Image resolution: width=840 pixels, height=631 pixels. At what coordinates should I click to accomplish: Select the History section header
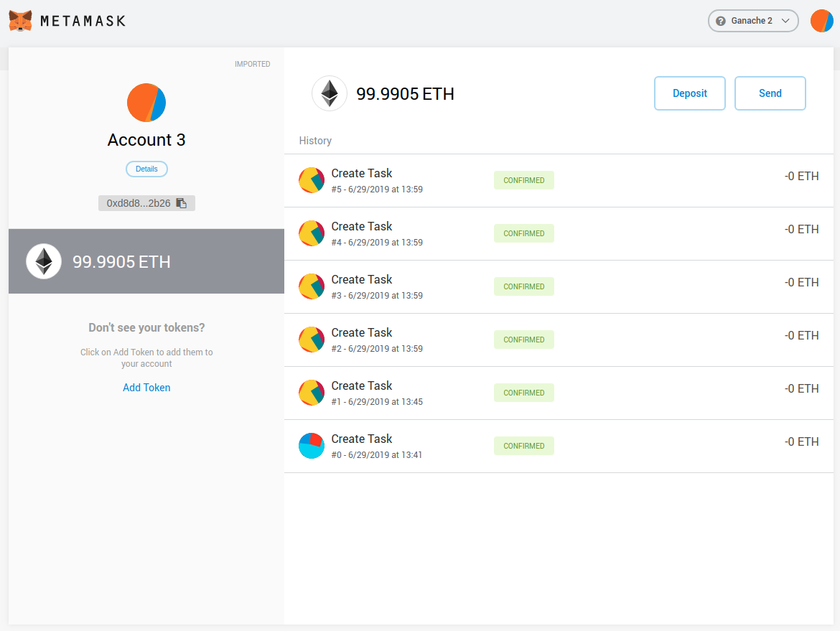(315, 141)
